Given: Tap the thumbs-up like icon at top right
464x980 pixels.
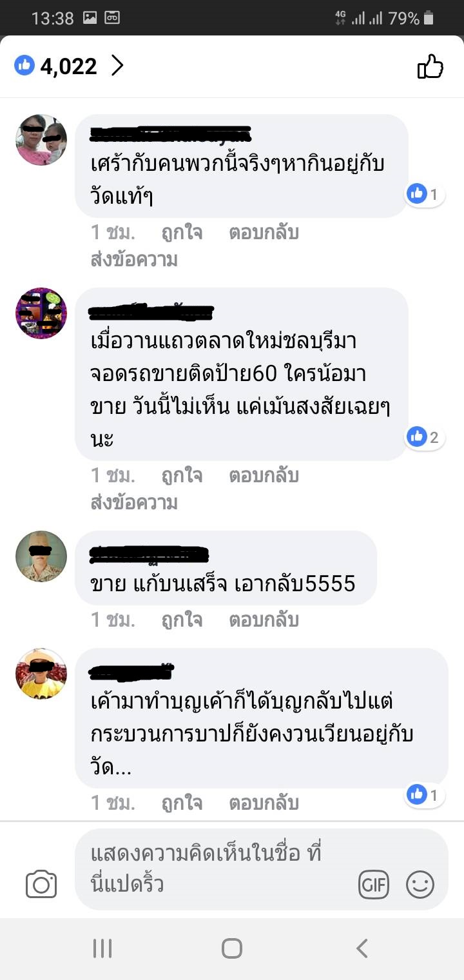Looking at the screenshot, I should (430, 66).
